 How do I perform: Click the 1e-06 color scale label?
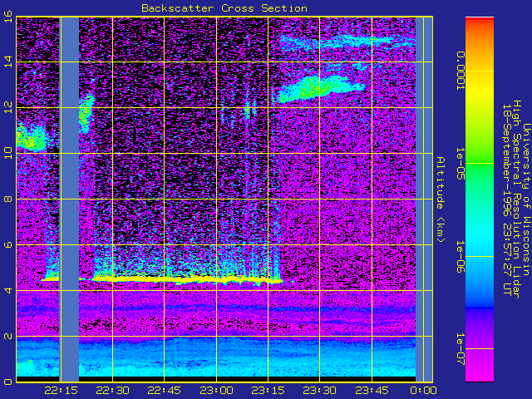click(460, 257)
